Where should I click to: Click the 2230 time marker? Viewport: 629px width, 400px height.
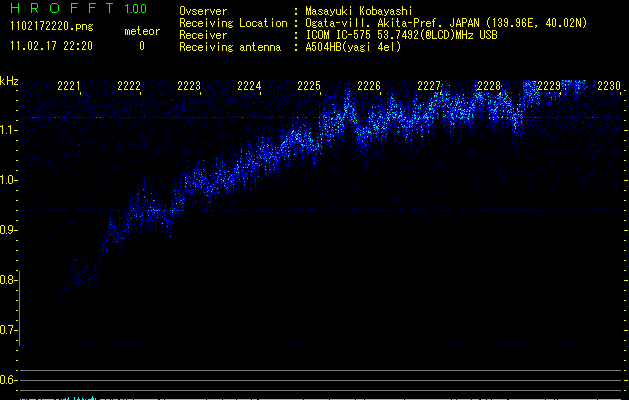tap(609, 86)
